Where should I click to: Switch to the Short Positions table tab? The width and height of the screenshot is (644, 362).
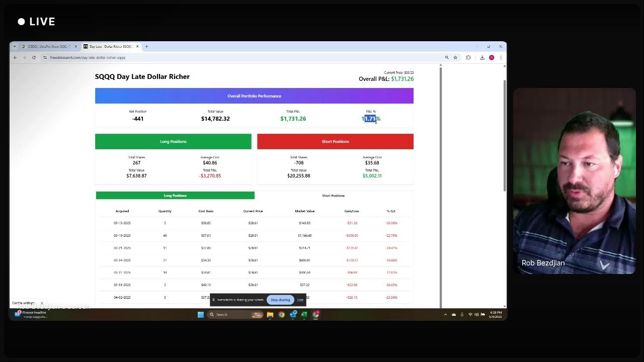334,196
